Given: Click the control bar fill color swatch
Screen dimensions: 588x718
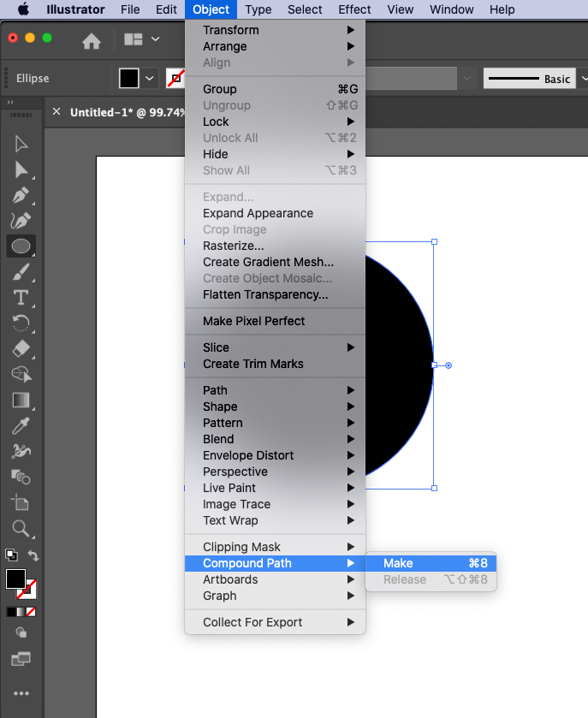Looking at the screenshot, I should point(128,78).
